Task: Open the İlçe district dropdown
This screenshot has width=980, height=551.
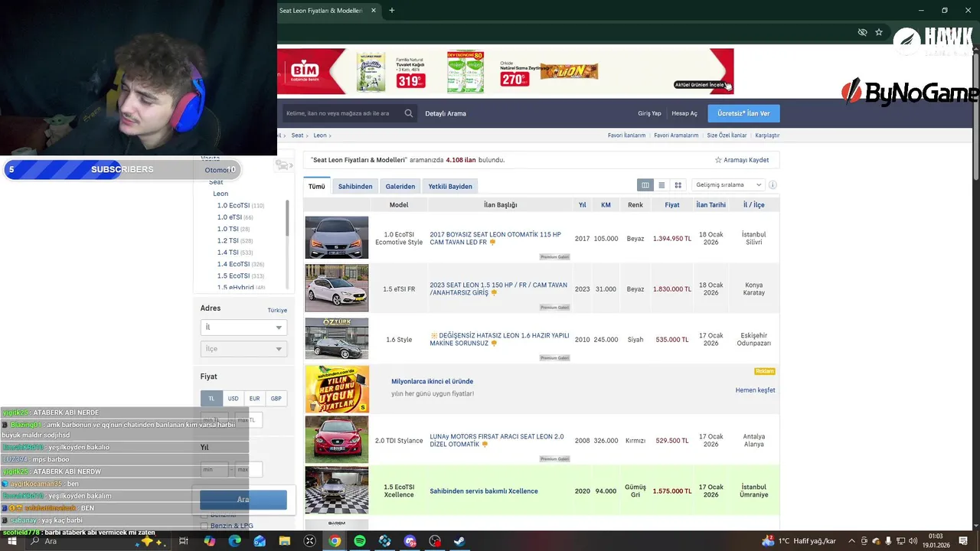Action: (243, 349)
